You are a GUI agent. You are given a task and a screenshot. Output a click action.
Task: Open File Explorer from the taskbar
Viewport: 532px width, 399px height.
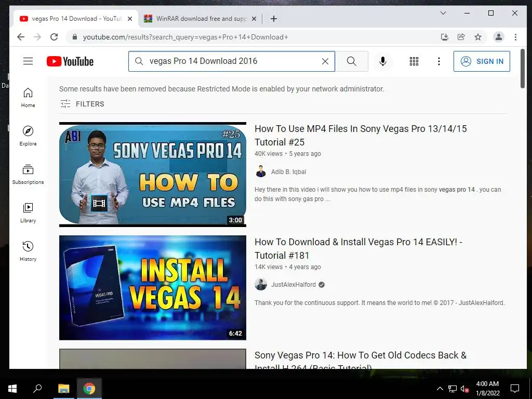(x=63, y=389)
